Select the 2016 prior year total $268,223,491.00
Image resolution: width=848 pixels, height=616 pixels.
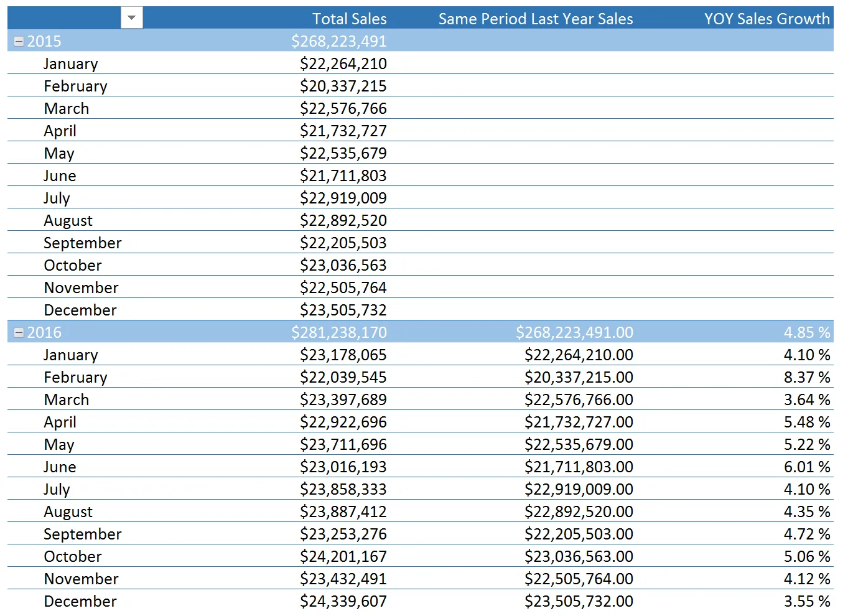574,333
